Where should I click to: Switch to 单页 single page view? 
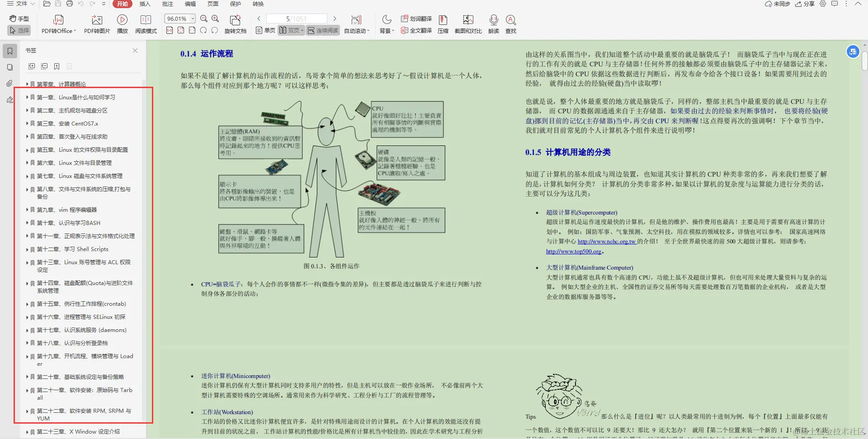point(264,31)
